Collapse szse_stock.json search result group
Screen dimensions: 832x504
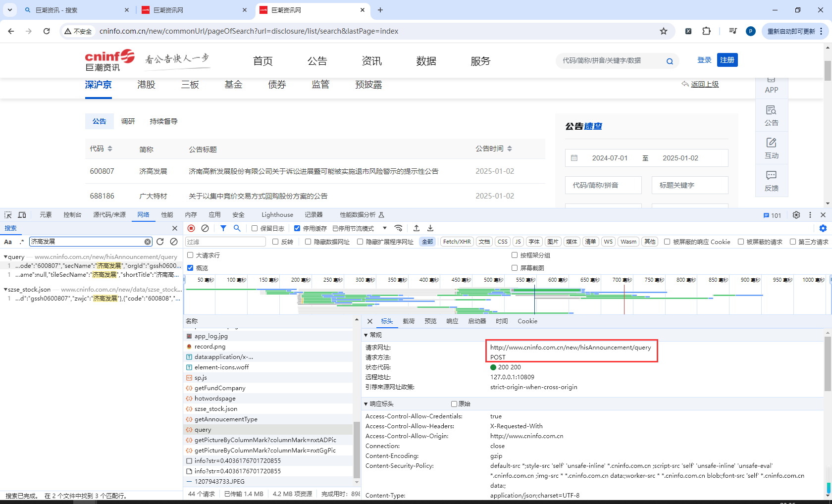(x=5, y=290)
